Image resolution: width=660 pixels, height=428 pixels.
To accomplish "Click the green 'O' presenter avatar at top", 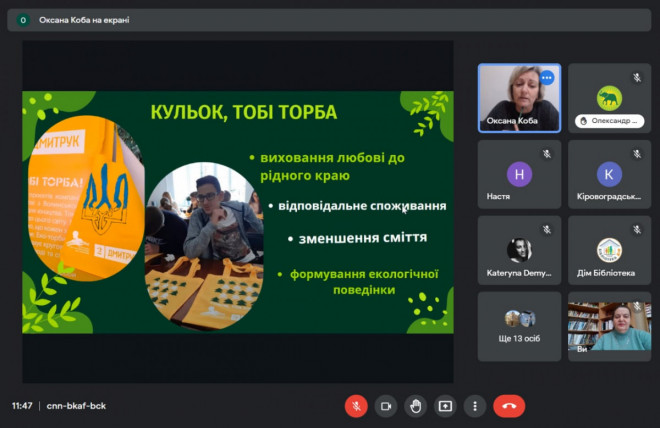I will click(x=23, y=20).
